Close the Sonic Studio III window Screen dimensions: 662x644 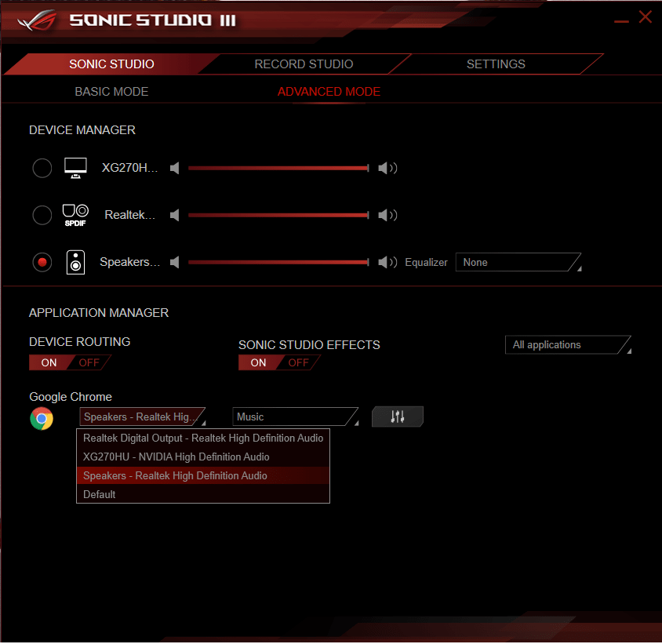645,17
